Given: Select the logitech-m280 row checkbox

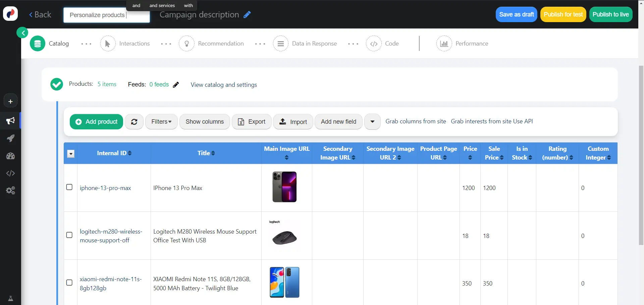Looking at the screenshot, I should tap(69, 235).
